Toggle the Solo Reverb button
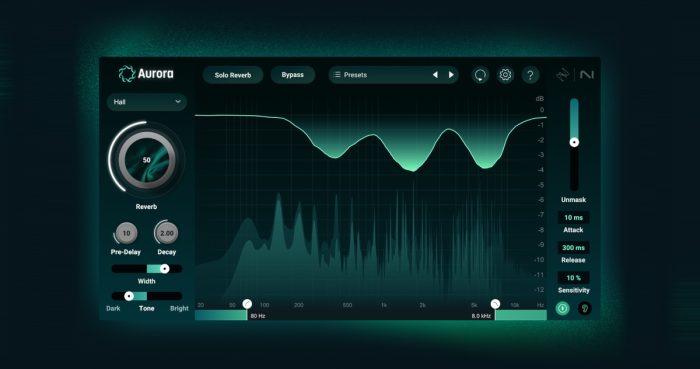This screenshot has width=700, height=369. coord(233,75)
